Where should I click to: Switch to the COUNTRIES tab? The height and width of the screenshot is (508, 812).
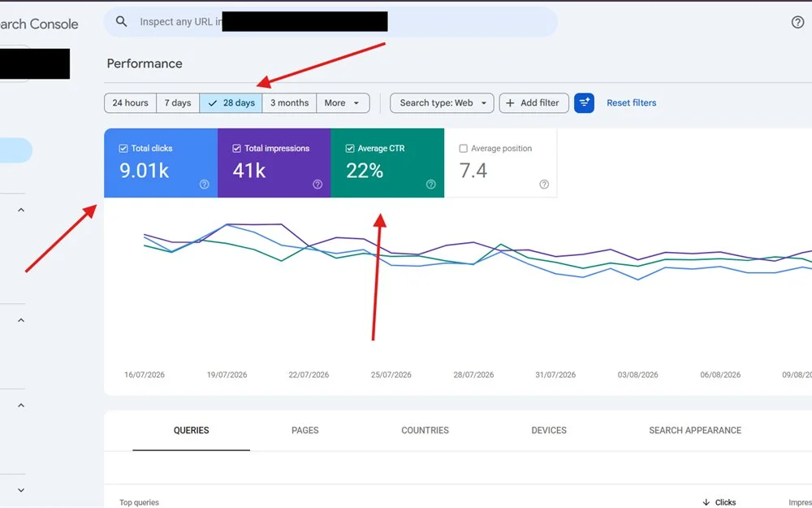click(x=425, y=430)
